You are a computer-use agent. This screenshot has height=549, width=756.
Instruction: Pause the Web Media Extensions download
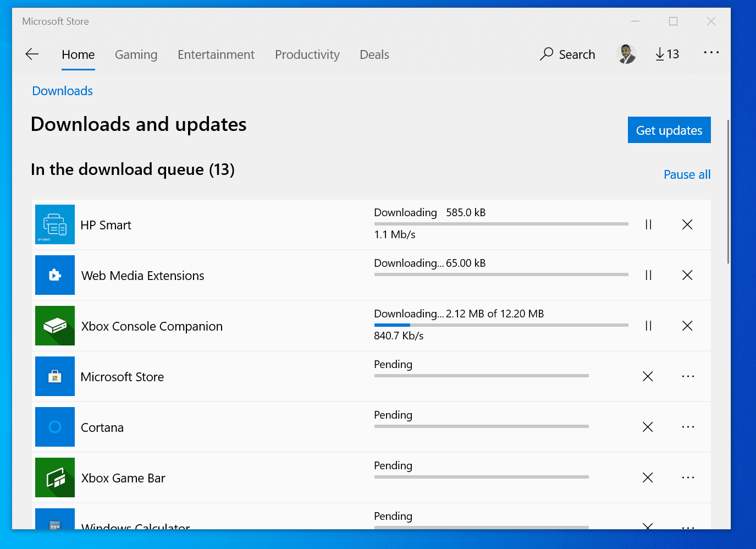pyautogui.click(x=648, y=275)
